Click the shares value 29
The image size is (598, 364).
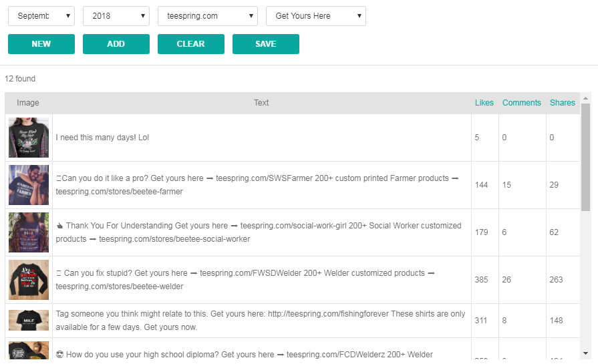coord(554,185)
